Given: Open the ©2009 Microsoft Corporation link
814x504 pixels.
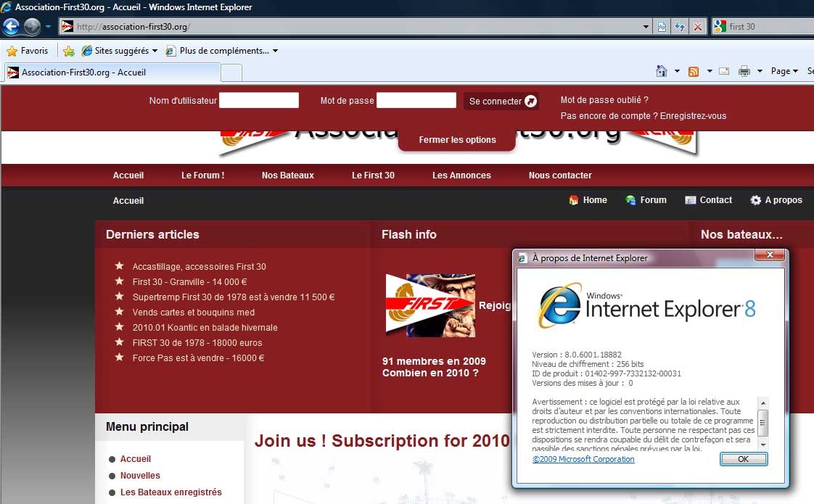Looking at the screenshot, I should pos(583,459).
